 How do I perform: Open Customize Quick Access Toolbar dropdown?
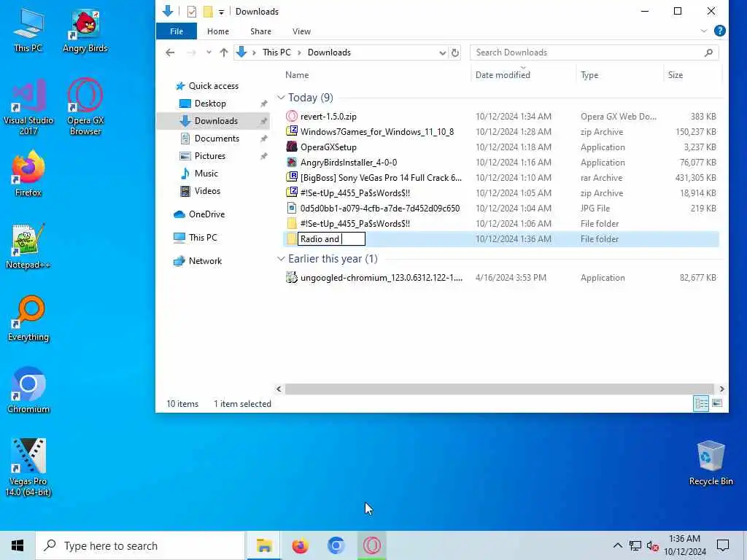222,12
